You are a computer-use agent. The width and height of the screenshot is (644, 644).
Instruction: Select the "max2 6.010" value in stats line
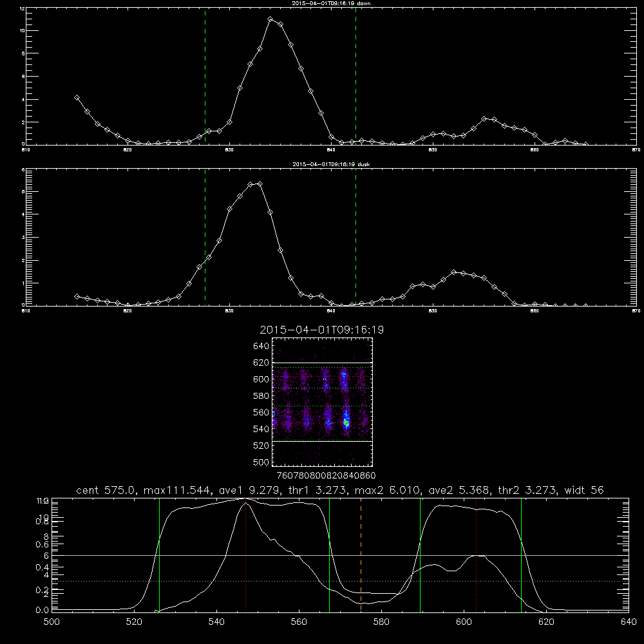coord(387,490)
